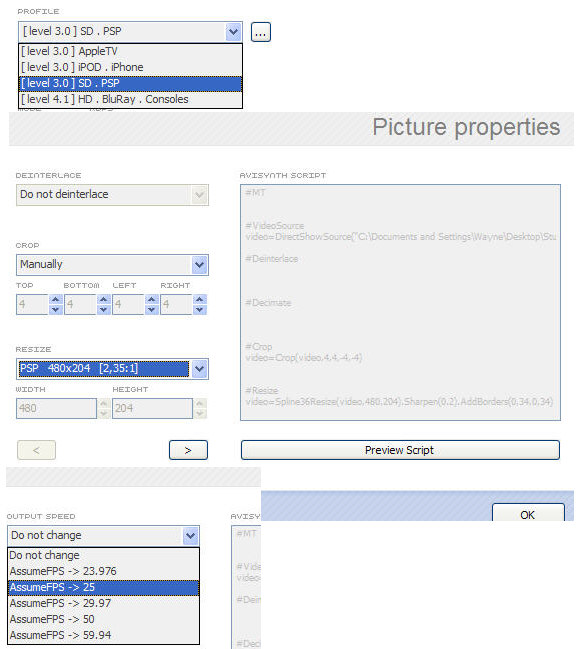The image size is (588, 649).
Task: Decrease the Bottom crop value
Action: coord(103,310)
